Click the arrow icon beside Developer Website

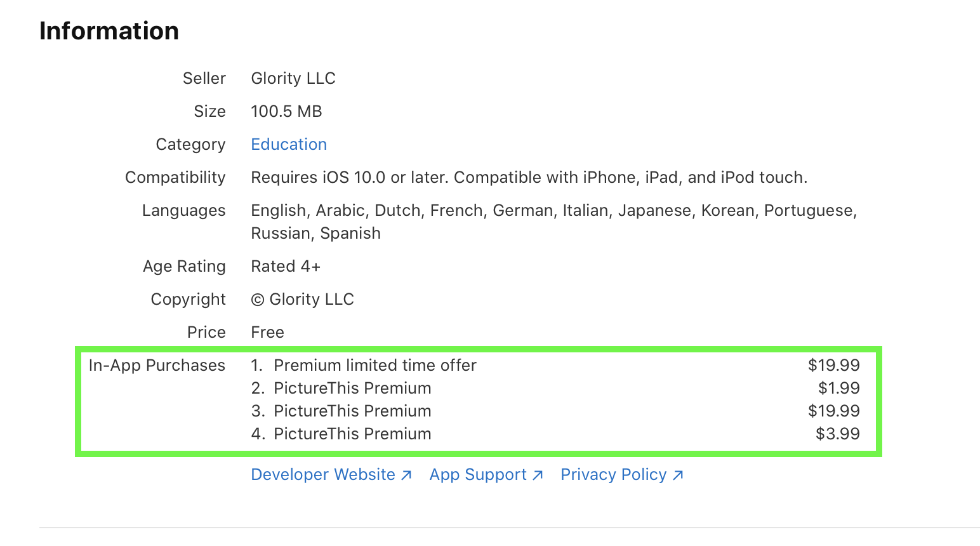[407, 475]
